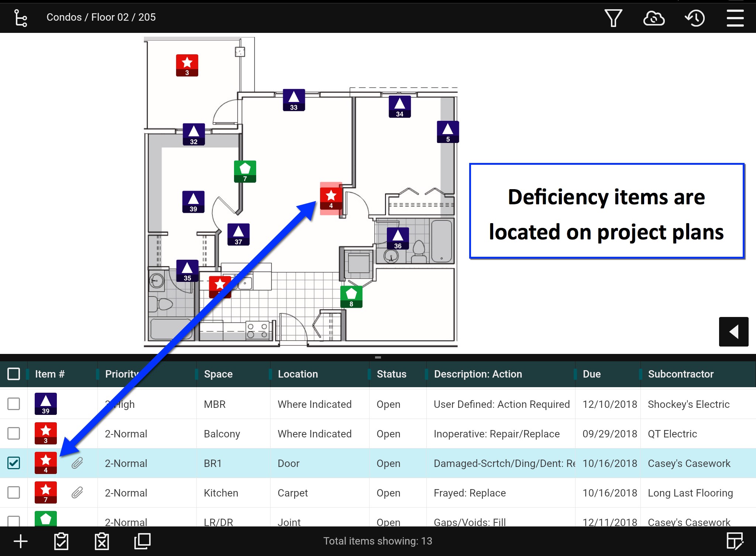Sort by Subcontractor column header
756x556 pixels.
click(681, 374)
